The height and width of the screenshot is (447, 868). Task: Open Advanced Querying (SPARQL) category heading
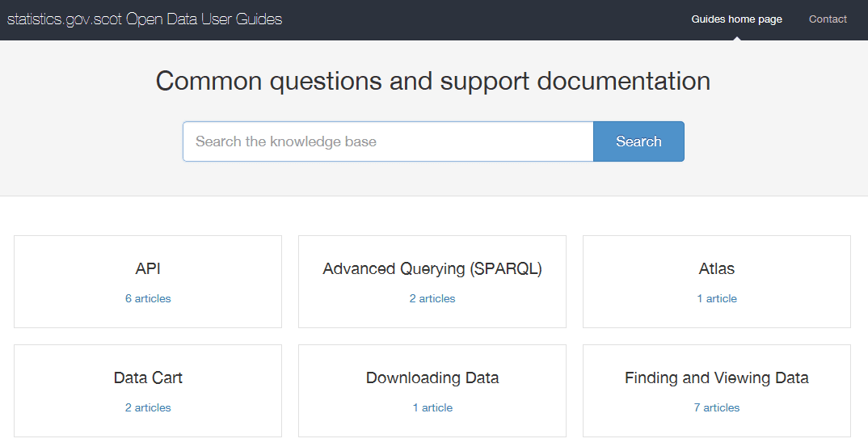click(x=432, y=269)
